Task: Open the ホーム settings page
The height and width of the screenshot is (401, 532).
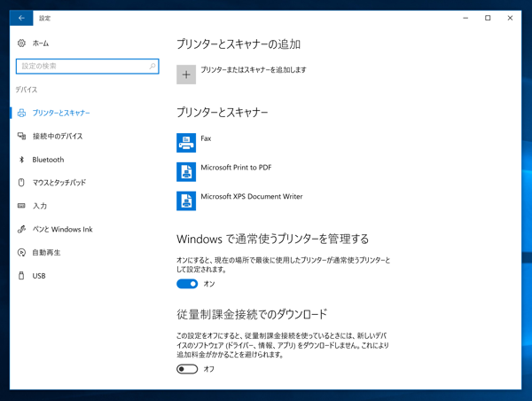Action: point(41,43)
